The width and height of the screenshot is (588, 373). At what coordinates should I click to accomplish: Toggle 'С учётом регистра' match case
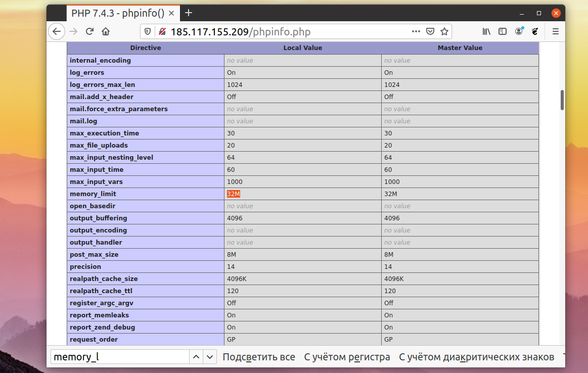(347, 357)
